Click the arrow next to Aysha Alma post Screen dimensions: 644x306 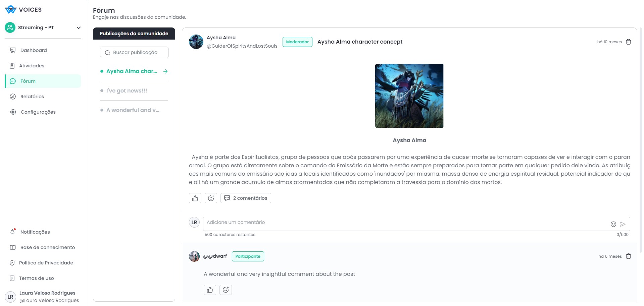click(165, 71)
